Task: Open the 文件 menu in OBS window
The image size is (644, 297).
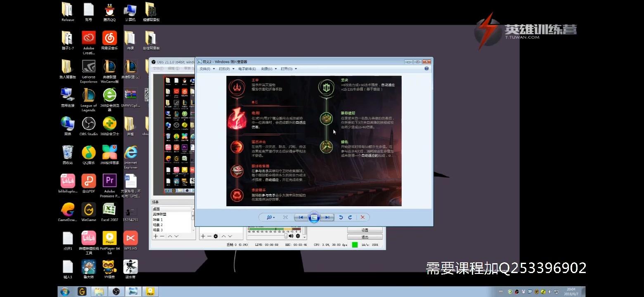Action: pyautogui.click(x=158, y=68)
